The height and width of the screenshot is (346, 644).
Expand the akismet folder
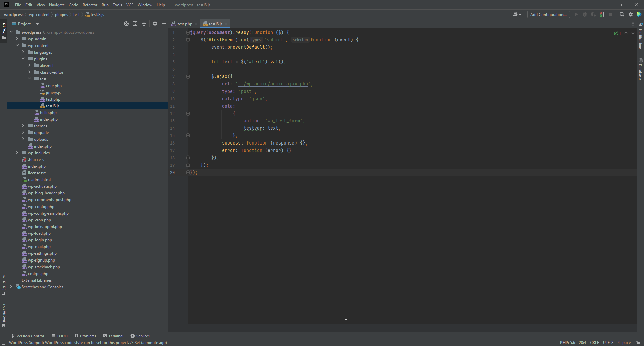30,65
